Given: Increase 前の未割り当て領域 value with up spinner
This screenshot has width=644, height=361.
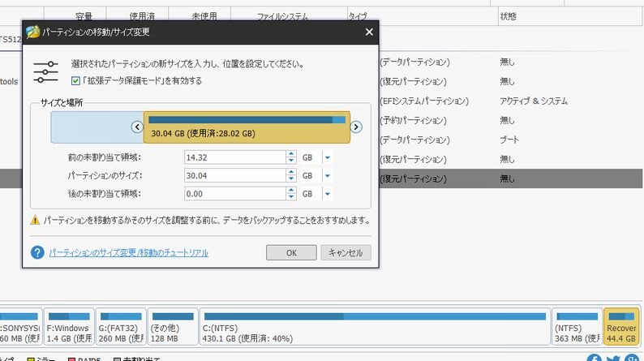Looking at the screenshot, I should point(290,153).
